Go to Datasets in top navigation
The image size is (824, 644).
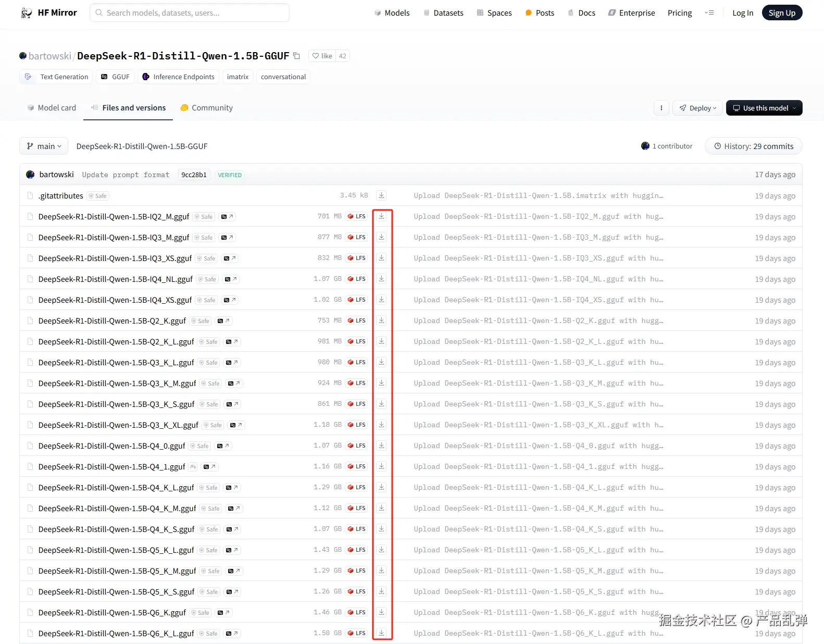point(443,13)
